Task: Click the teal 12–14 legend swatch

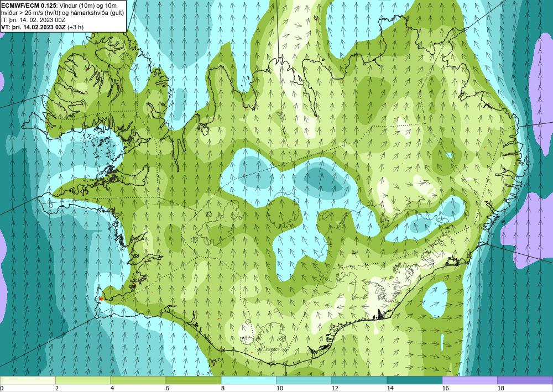Action: pos(359,380)
